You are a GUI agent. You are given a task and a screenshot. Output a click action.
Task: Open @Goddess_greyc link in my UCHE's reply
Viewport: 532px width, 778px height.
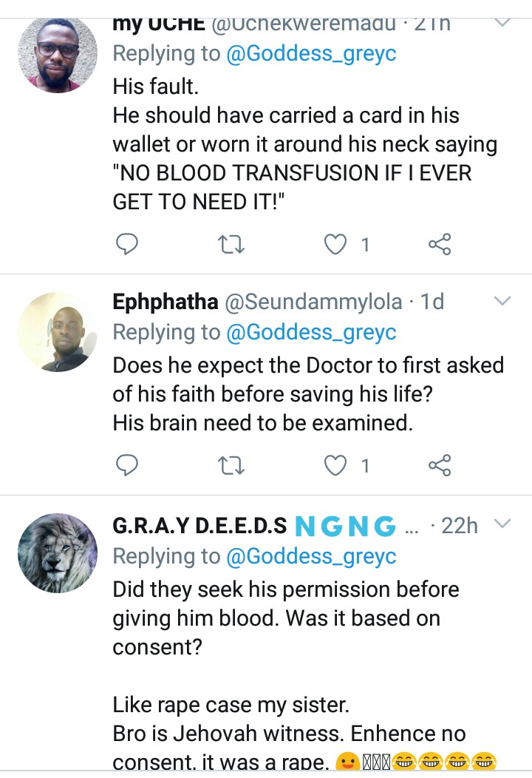coord(310,54)
